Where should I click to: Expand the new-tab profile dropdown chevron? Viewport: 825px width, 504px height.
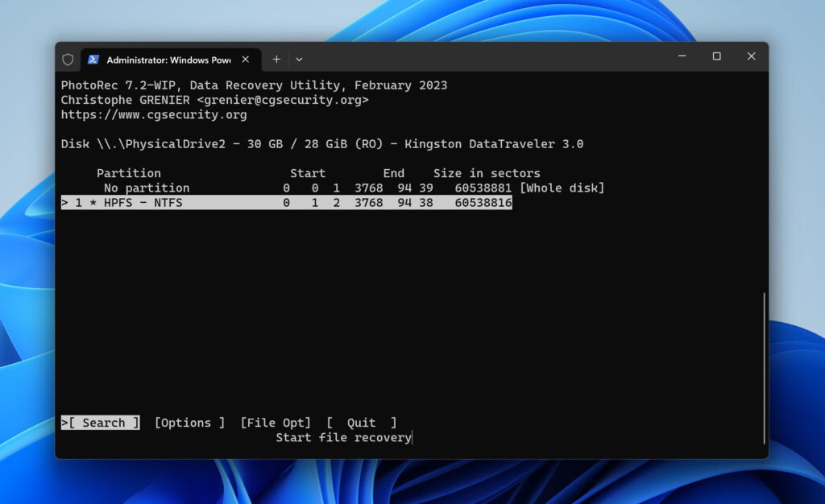(x=299, y=60)
